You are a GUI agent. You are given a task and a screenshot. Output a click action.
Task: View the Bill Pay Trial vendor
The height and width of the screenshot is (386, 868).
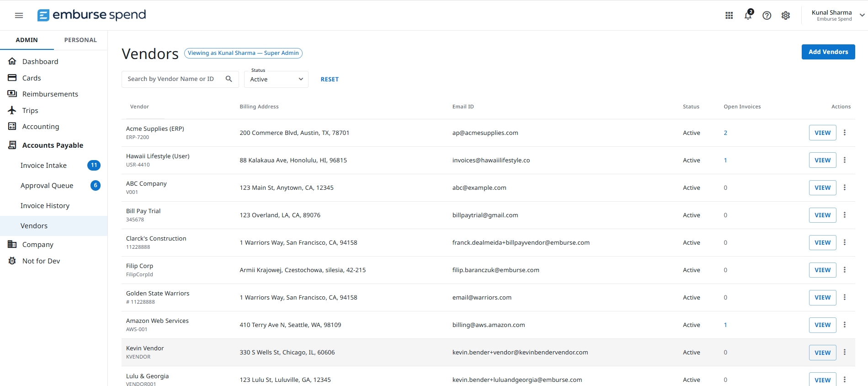coord(822,215)
